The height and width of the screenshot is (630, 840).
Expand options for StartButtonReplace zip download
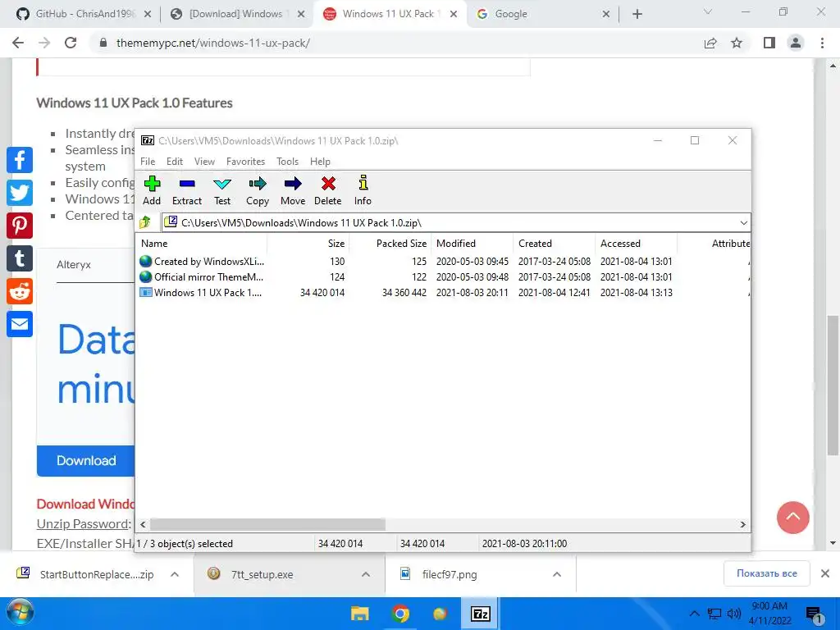pyautogui.click(x=175, y=574)
